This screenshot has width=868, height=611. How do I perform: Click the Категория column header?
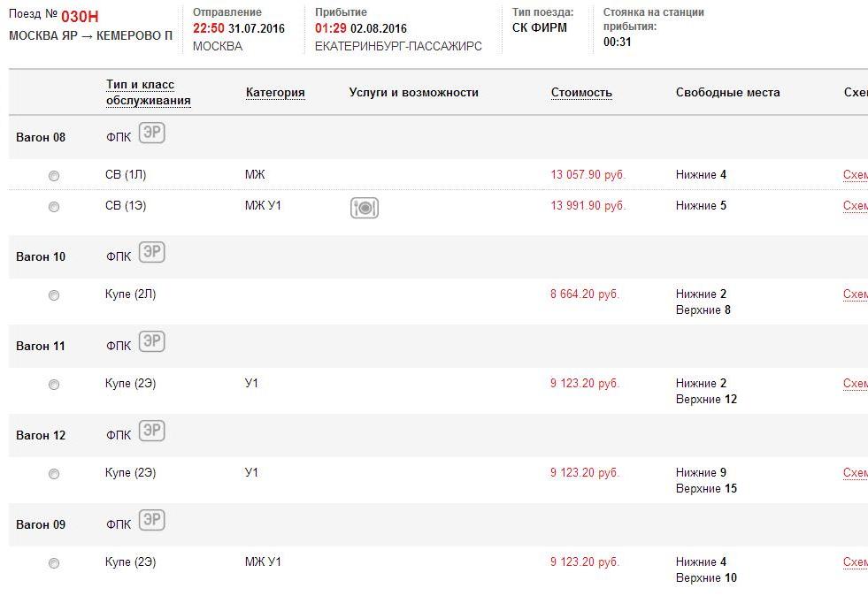tap(275, 92)
